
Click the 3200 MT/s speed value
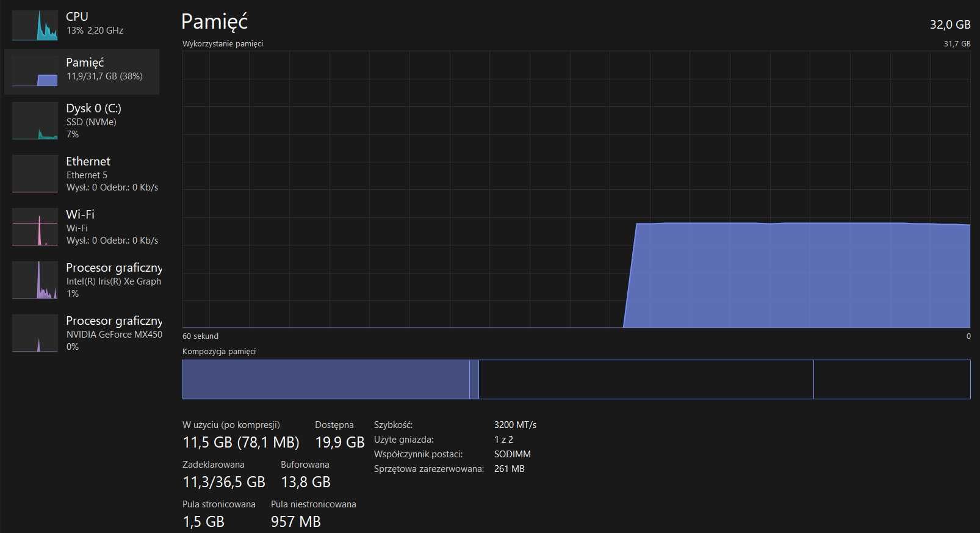click(515, 425)
